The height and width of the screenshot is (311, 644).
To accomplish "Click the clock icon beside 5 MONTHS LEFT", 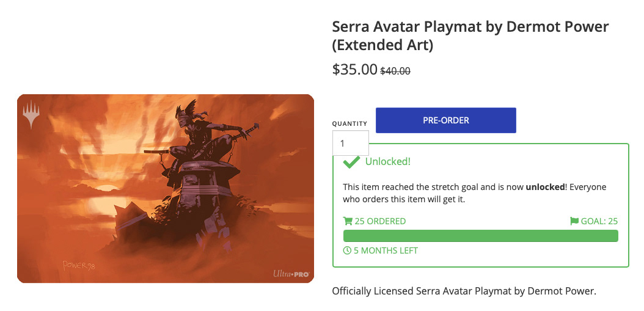I will pyautogui.click(x=348, y=250).
